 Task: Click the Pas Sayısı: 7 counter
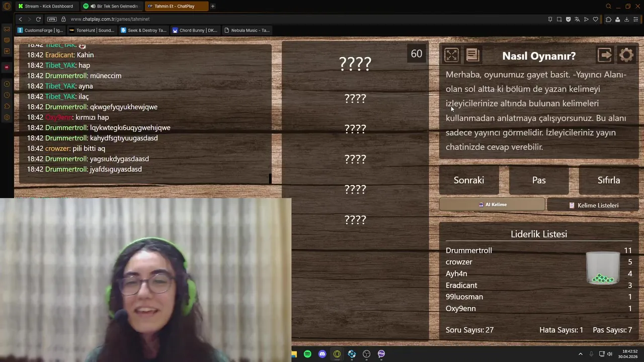pyautogui.click(x=612, y=330)
